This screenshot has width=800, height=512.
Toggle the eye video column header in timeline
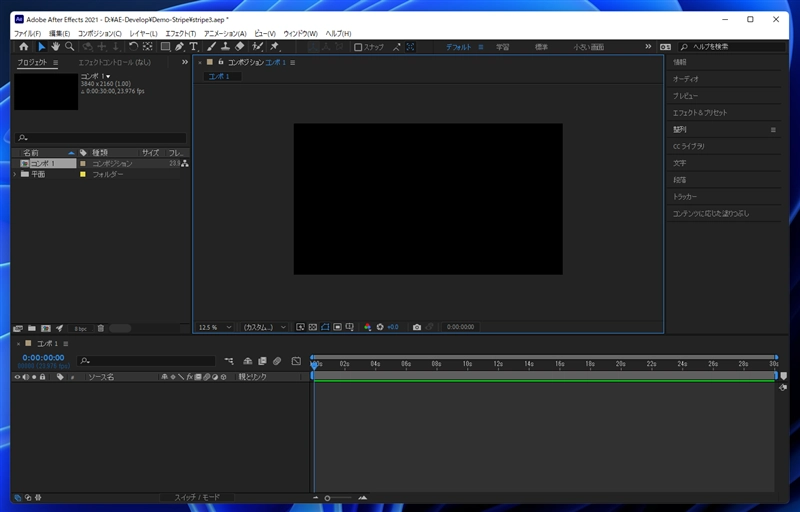coord(17,377)
